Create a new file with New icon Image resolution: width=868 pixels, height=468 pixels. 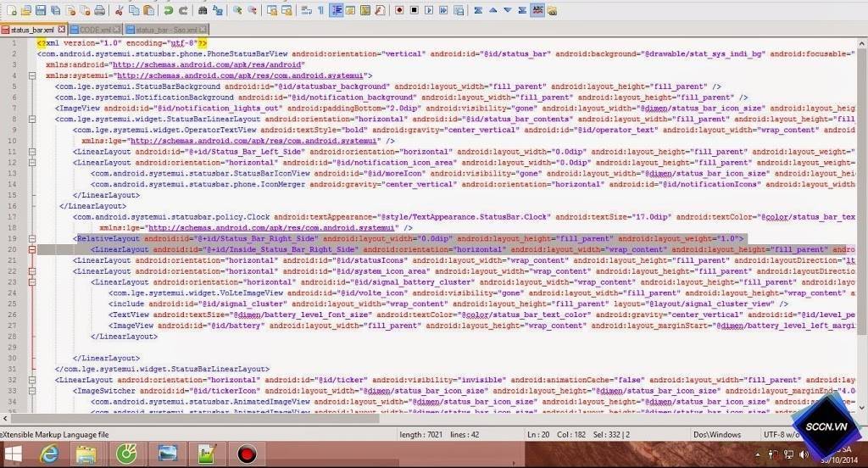(x=12, y=10)
